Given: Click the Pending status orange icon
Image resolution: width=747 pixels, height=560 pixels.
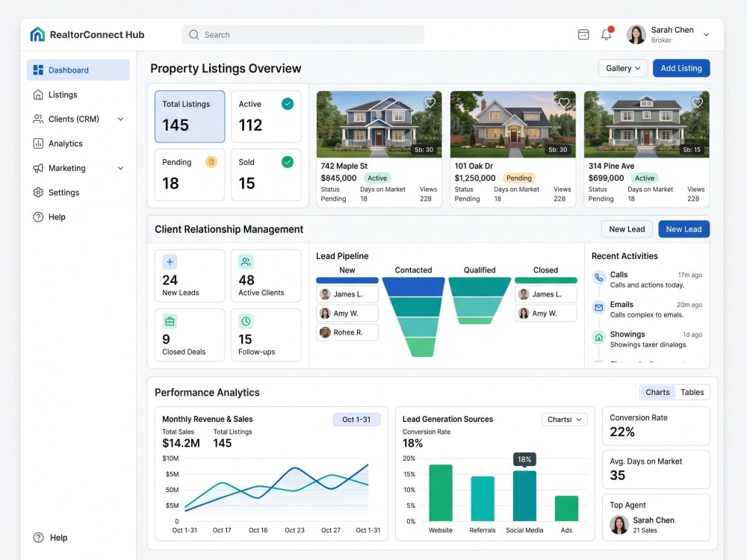Looking at the screenshot, I should pyautogui.click(x=211, y=162).
